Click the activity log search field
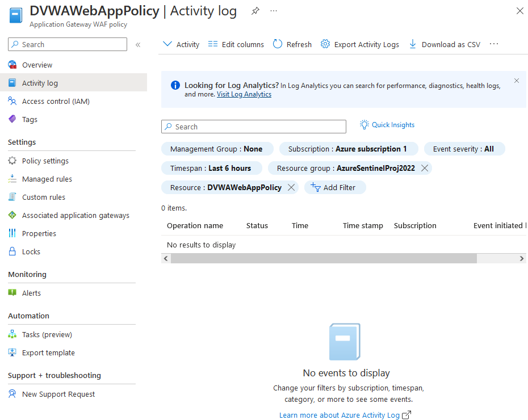The height and width of the screenshot is (420, 528). 254,127
